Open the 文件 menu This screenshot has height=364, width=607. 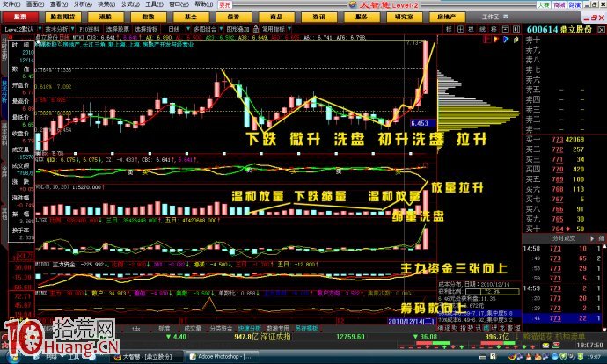pyautogui.click(x=11, y=4)
